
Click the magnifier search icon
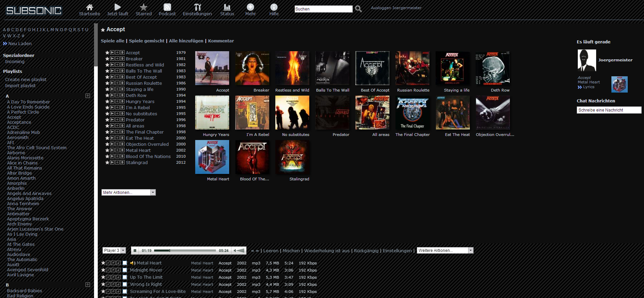point(358,9)
